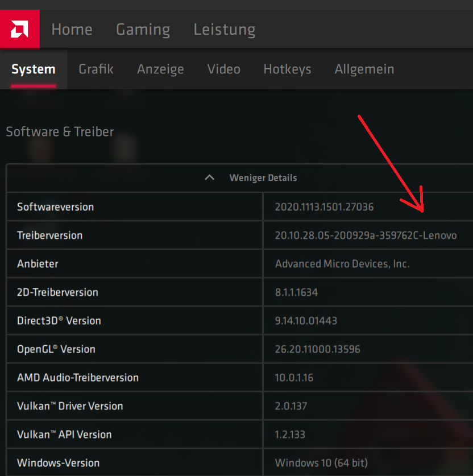
Task: Select the value 26.20.11000.13596
Action: coord(317,349)
